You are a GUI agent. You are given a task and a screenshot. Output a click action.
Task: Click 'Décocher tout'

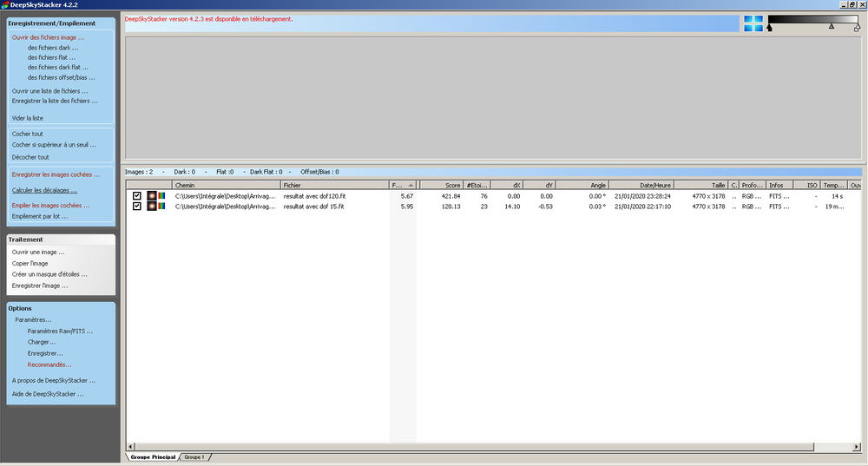30,157
